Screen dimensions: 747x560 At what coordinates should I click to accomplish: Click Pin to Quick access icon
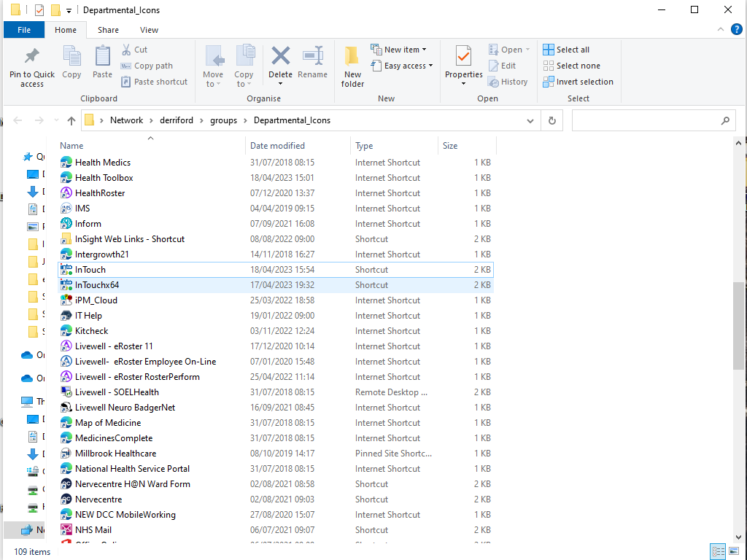point(32,56)
